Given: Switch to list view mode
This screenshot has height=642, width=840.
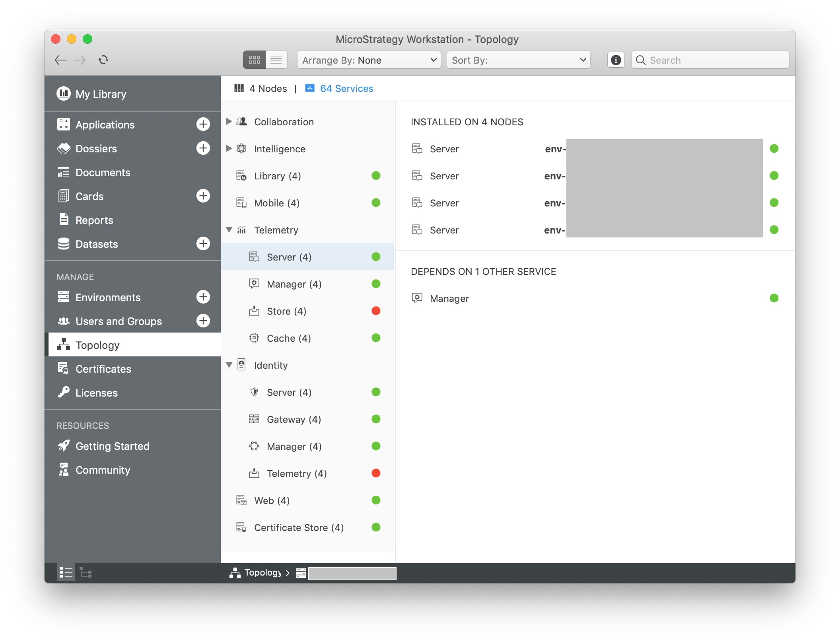Looking at the screenshot, I should 276,60.
